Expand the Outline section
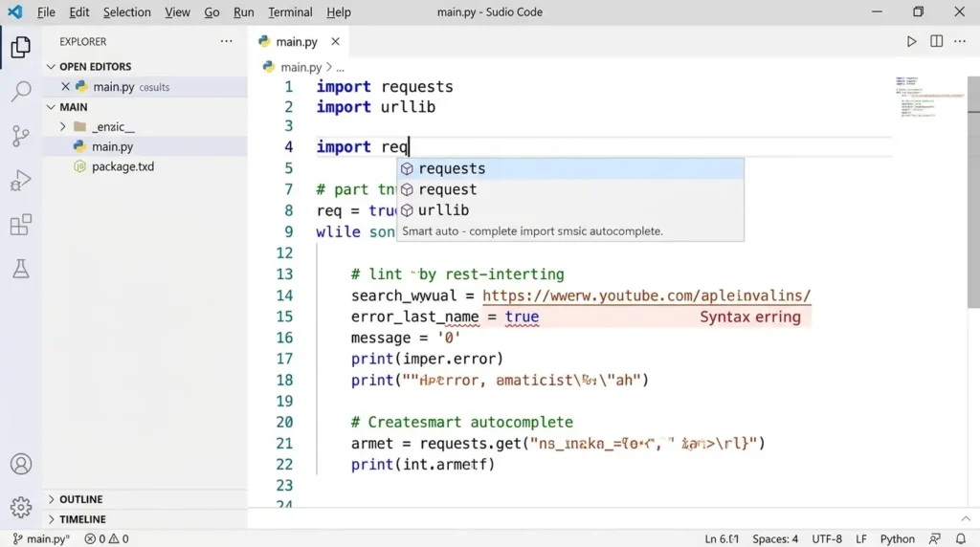 (52, 499)
